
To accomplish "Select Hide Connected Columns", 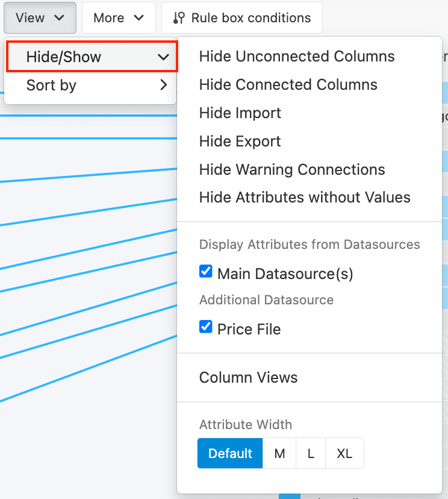I will [288, 85].
